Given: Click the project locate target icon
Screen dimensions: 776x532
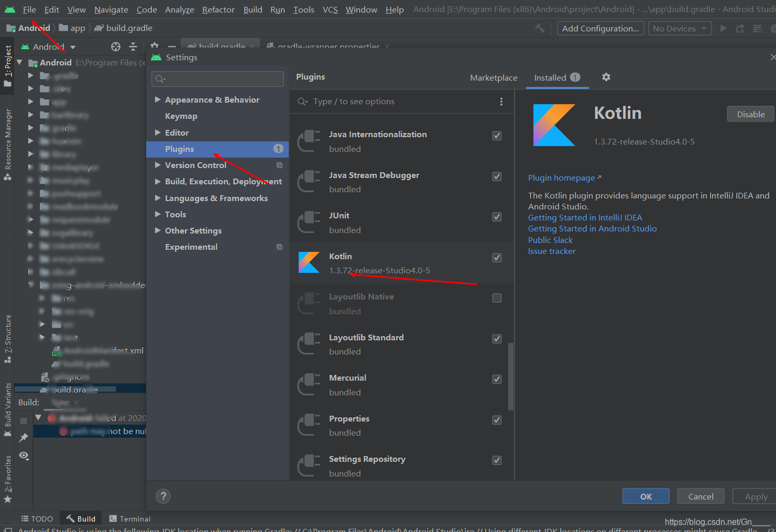Looking at the screenshot, I should 116,47.
